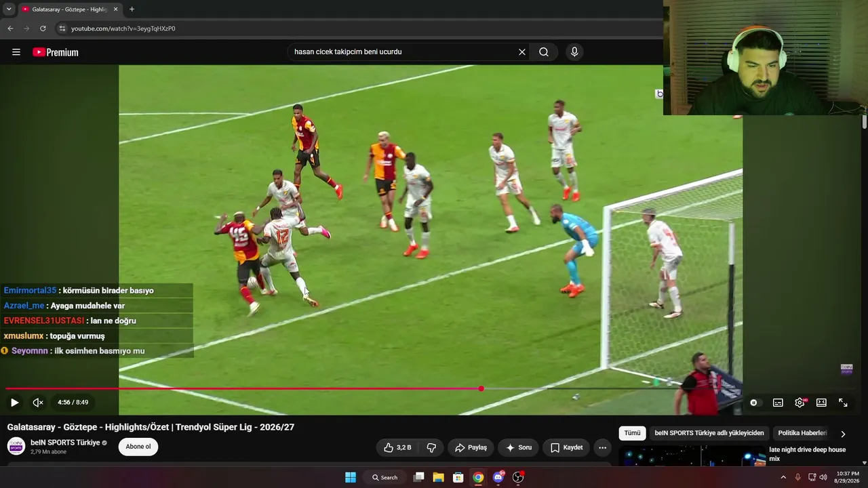Switch to Chrome on the taskbar
This screenshot has width=868, height=488.
pos(478,477)
